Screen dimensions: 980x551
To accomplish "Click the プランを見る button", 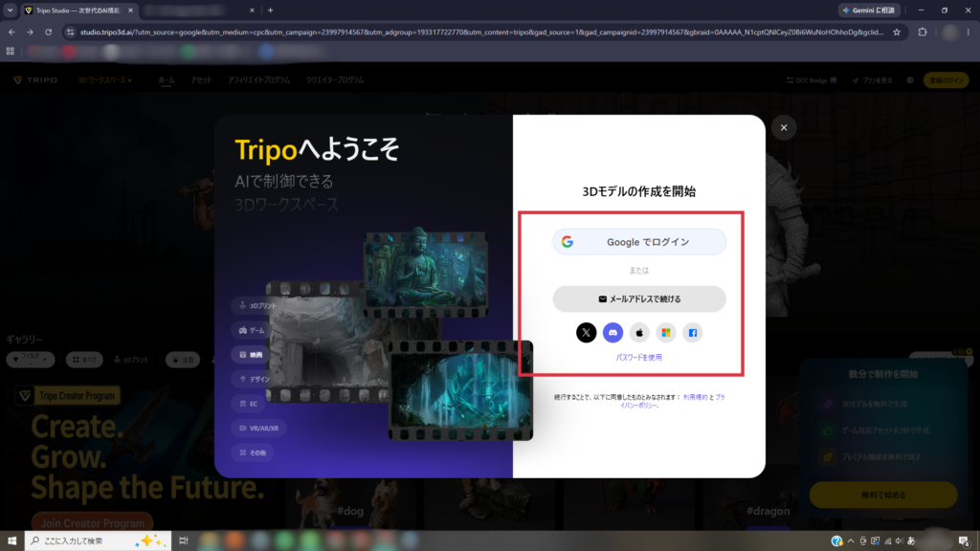I will tap(873, 80).
